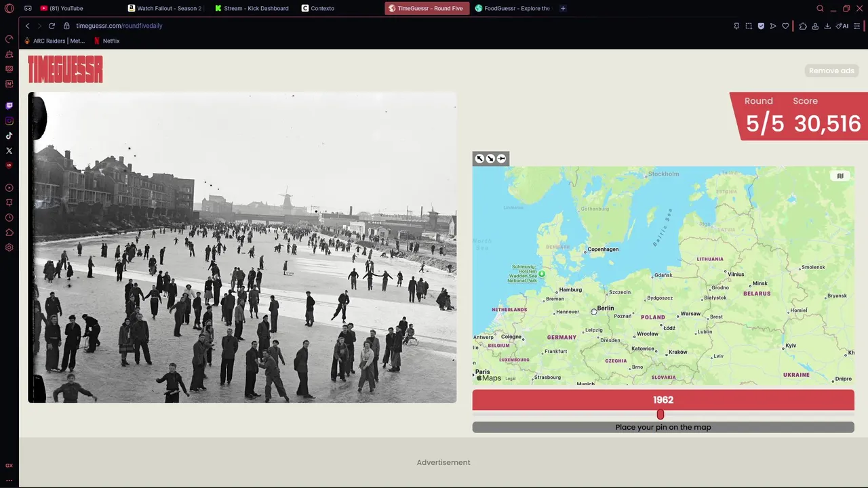Screen dimensions: 868x488
Task: Take a snapshot with the screenshot icon
Action: [x=749, y=26]
